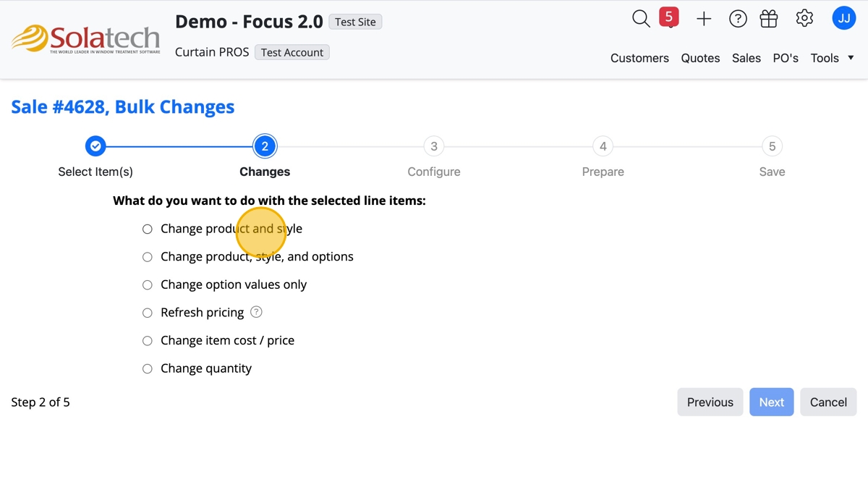Select the Change quantity radio button
Image resolution: width=868 pixels, height=485 pixels.
coord(148,369)
